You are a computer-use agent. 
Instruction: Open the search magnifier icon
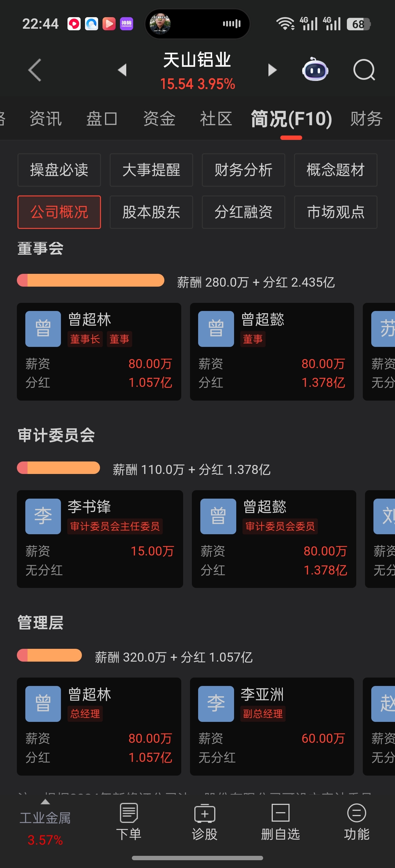click(364, 70)
